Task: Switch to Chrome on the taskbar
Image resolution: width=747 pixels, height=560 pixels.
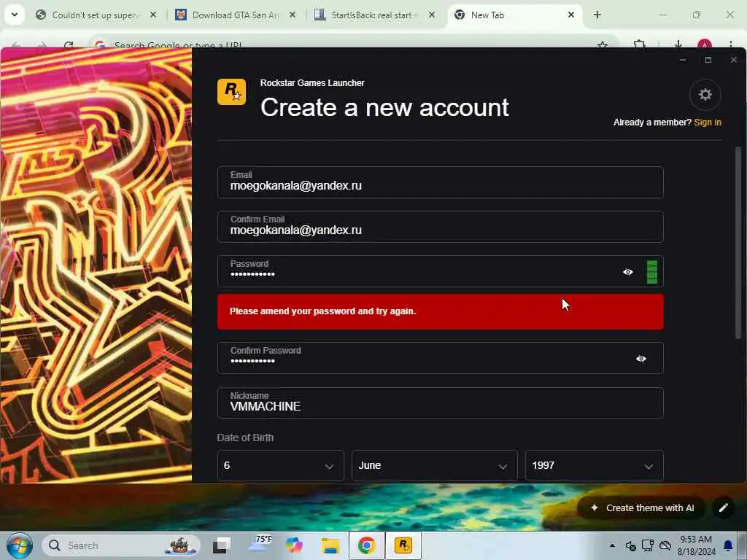Action: [366, 545]
